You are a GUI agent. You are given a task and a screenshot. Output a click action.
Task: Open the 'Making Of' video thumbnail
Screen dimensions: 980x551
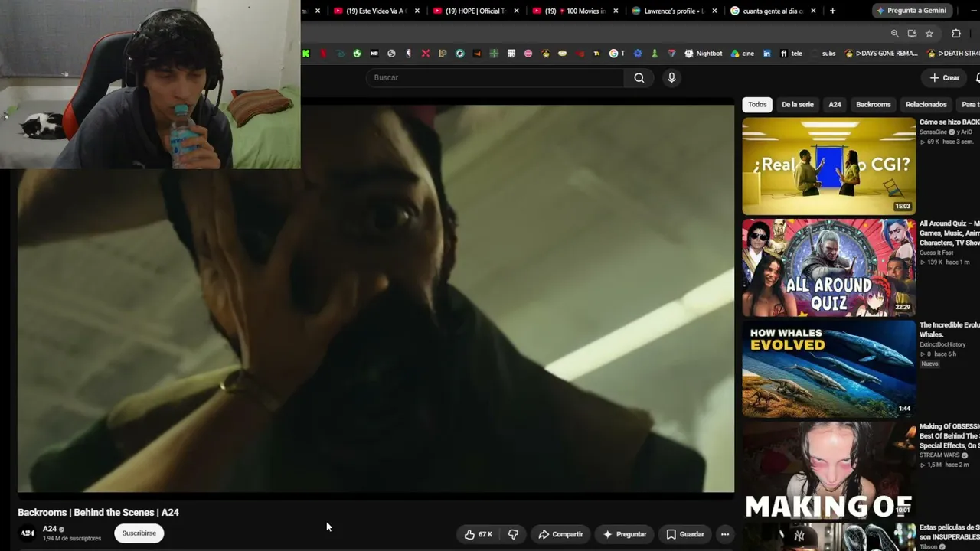click(x=828, y=471)
